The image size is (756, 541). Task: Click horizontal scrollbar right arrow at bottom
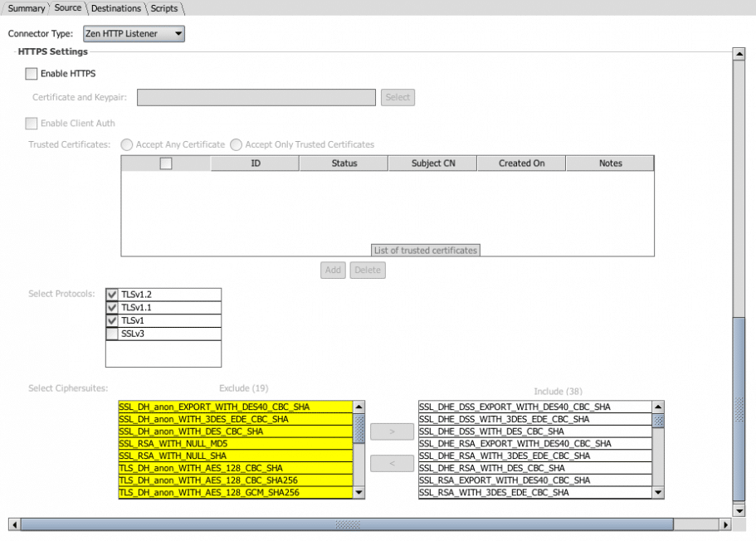(x=726, y=524)
